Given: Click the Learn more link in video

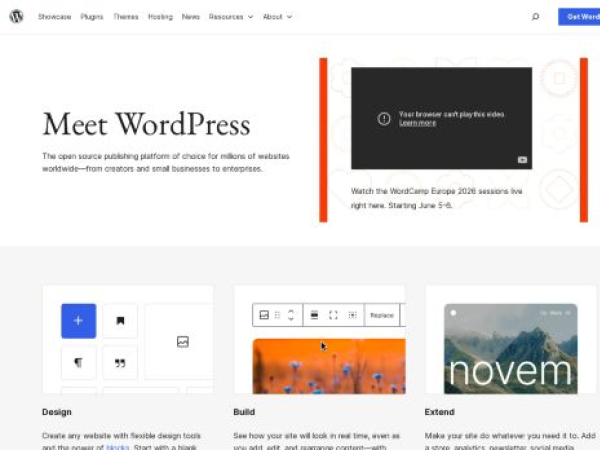Looking at the screenshot, I should click(x=417, y=123).
